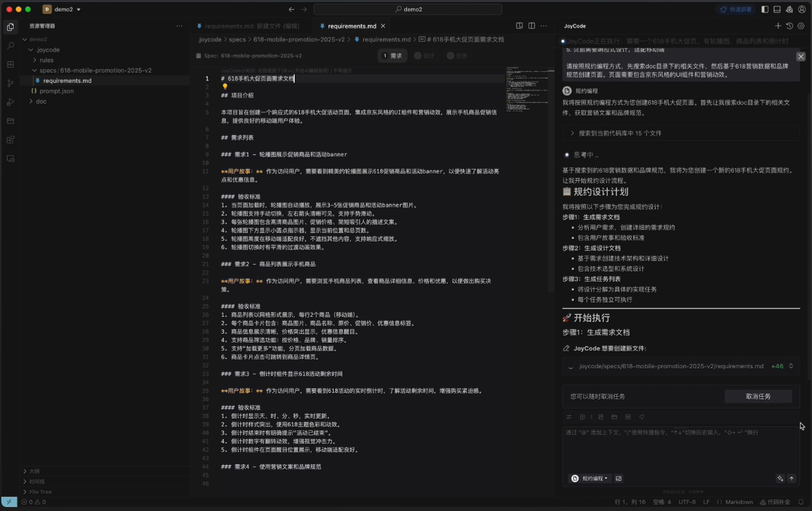
Task: Open the account profile icon in title bar
Action: pyautogui.click(x=802, y=9)
